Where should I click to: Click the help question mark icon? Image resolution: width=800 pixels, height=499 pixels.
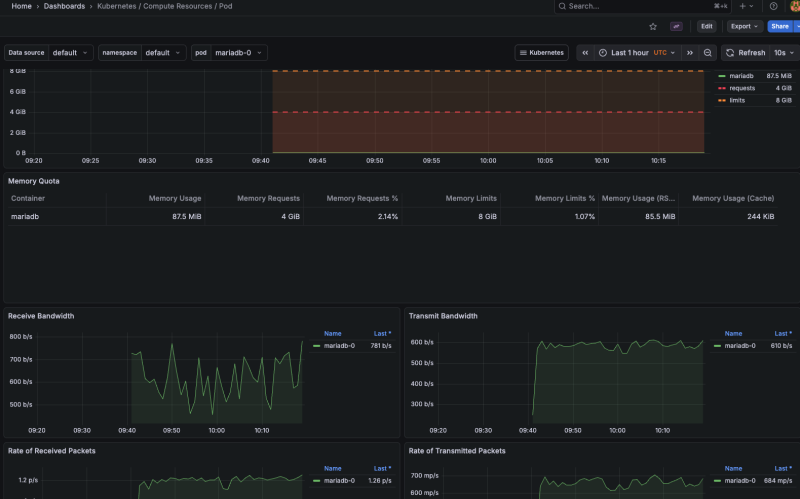click(774, 6)
